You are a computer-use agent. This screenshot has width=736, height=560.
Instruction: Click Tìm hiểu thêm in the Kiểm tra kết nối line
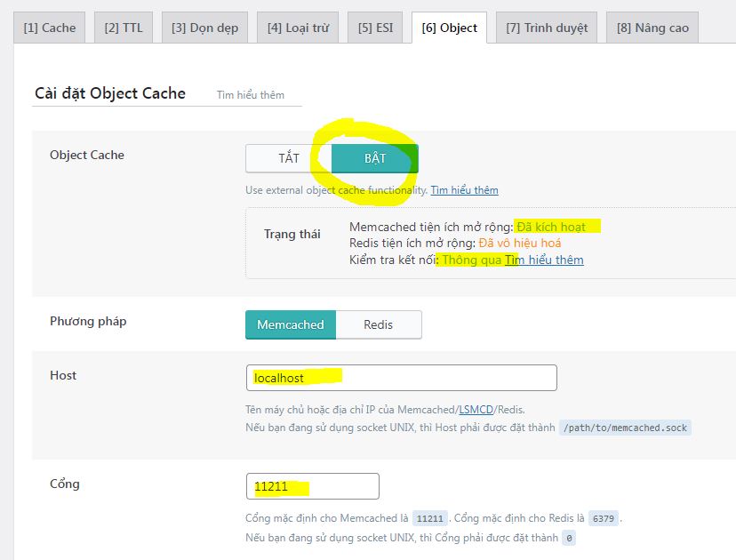point(544,260)
